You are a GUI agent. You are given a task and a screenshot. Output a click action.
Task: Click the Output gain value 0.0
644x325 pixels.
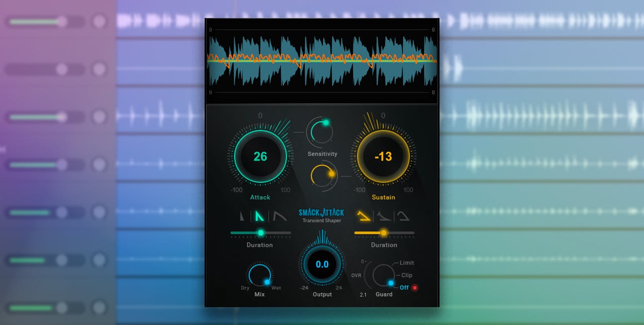point(322,265)
